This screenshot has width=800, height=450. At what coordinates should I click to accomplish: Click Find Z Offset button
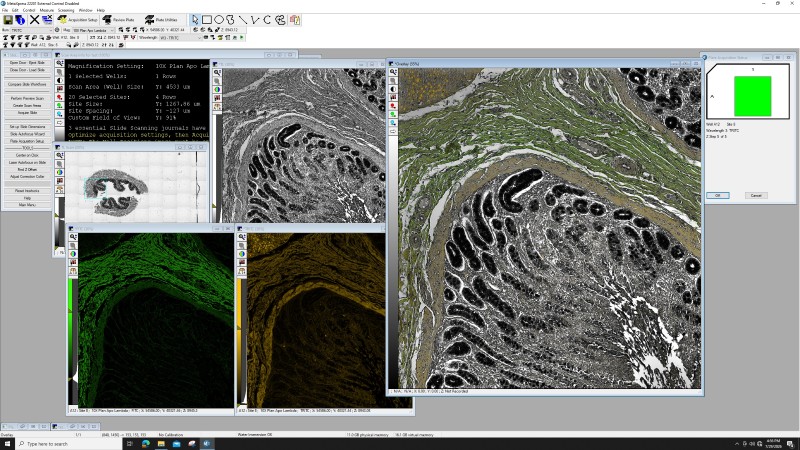pyautogui.click(x=27, y=169)
